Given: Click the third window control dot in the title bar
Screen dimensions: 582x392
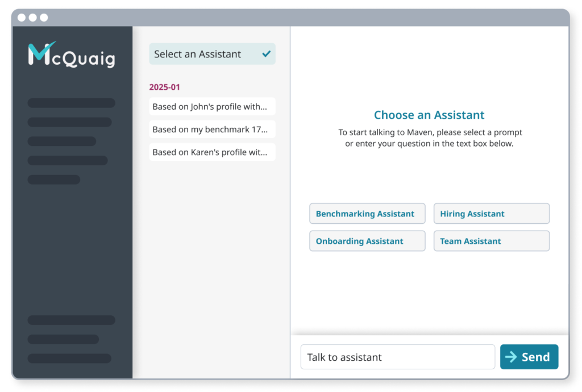Looking at the screenshot, I should (44, 18).
